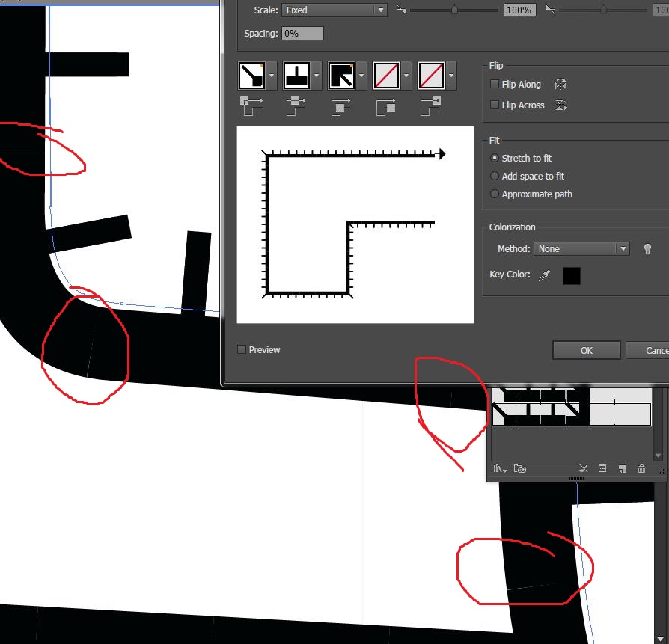
Task: Select the side tile thumbnail
Action: tap(296, 76)
